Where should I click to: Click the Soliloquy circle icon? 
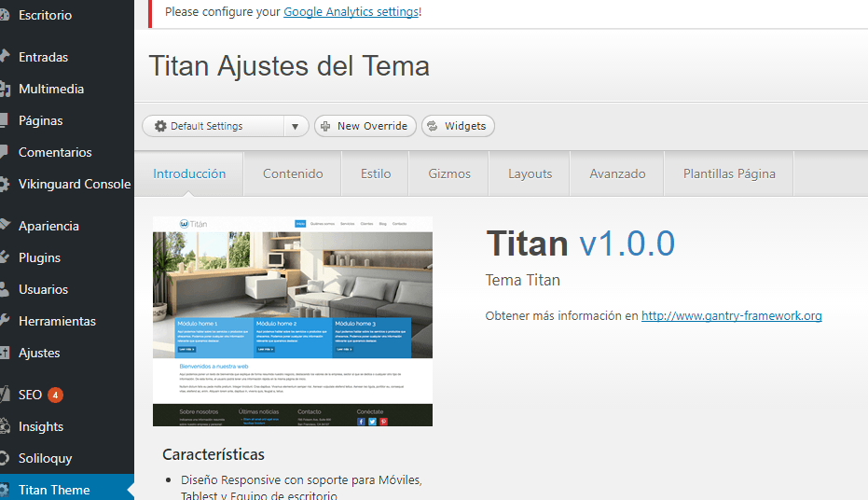4,458
